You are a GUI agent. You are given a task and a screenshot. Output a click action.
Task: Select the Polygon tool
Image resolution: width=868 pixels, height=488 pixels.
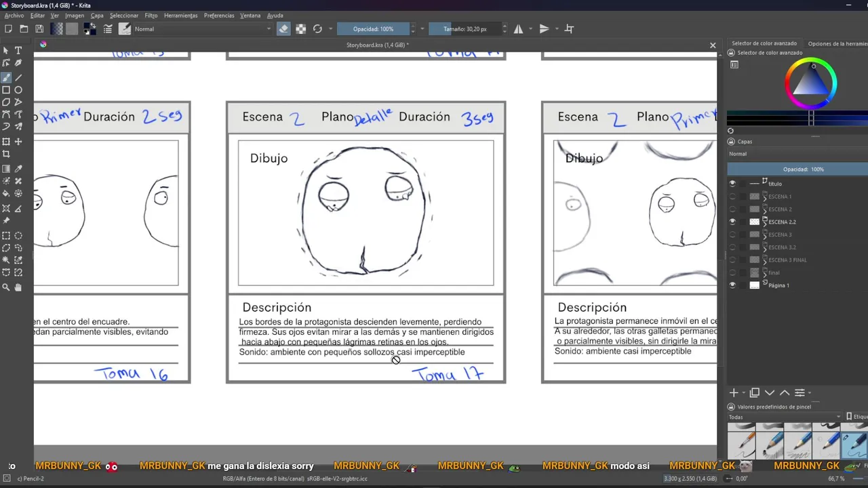6,102
